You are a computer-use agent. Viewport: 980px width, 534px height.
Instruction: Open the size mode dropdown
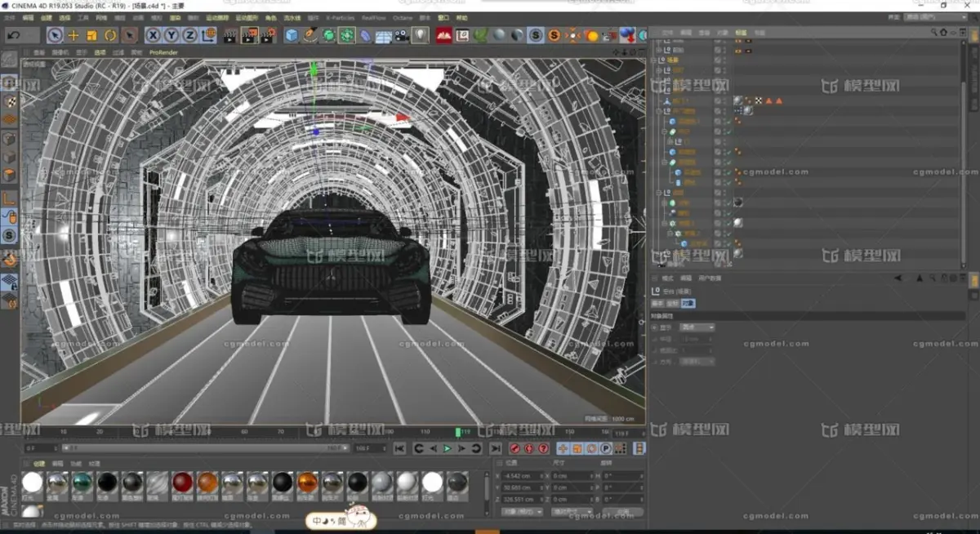click(572, 512)
